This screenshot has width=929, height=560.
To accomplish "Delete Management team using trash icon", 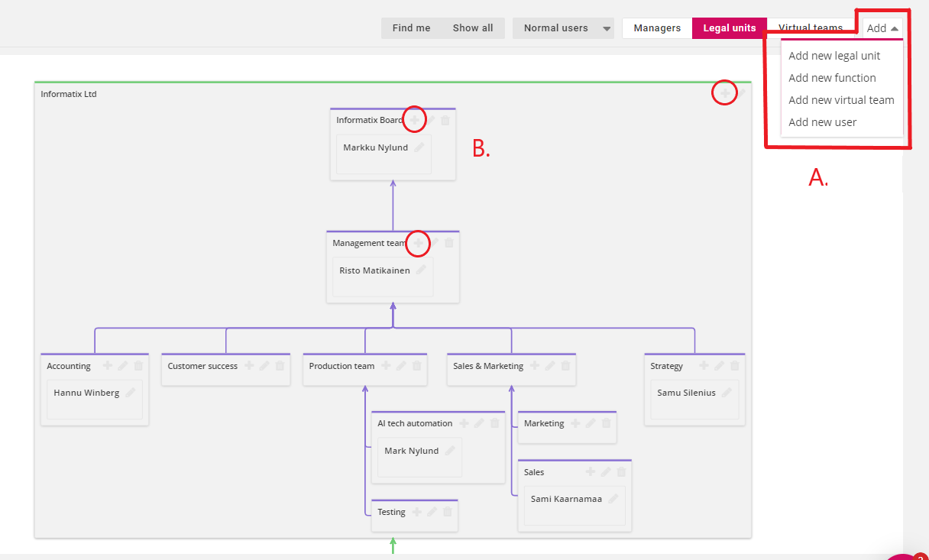I will 449,243.
